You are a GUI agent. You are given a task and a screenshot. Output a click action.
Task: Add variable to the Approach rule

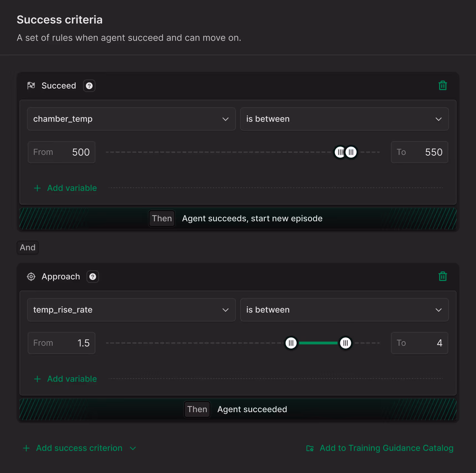[65, 379]
